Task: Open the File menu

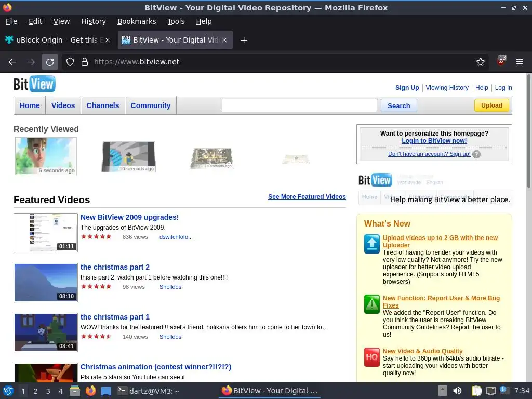Action: tap(11, 21)
